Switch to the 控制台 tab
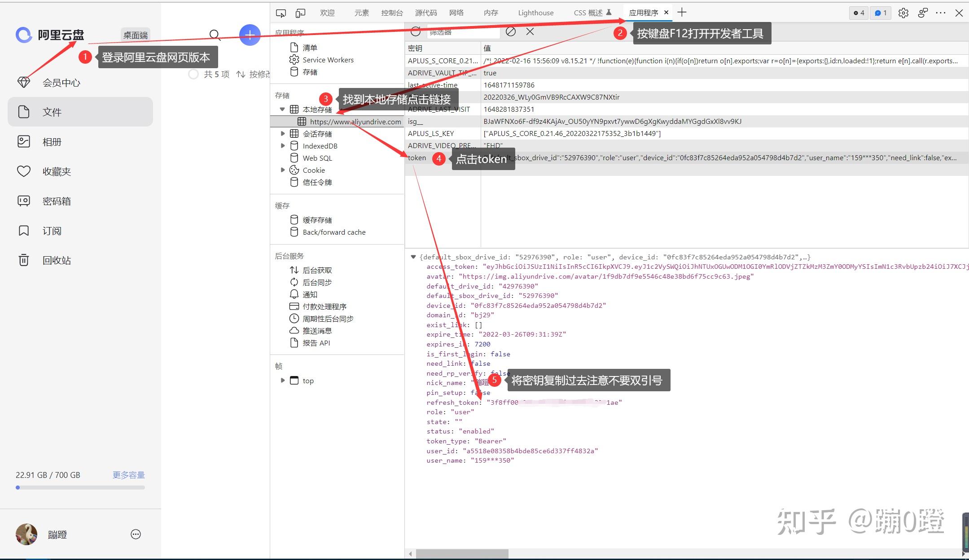 [392, 13]
